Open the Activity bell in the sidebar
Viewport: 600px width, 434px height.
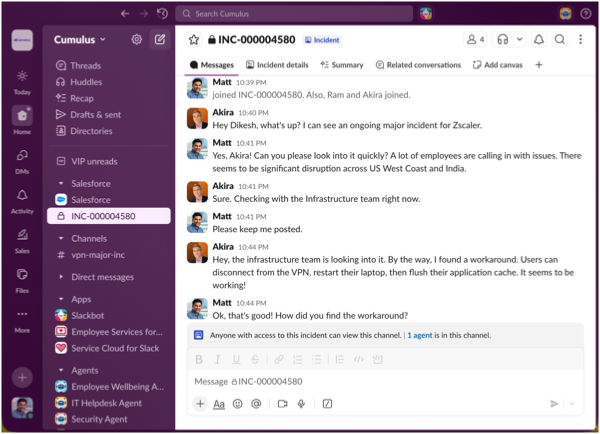22,201
